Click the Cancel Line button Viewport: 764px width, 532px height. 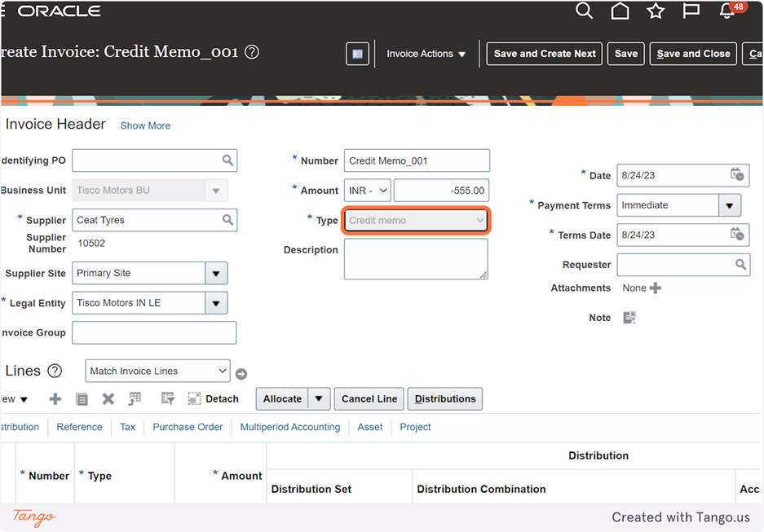click(x=369, y=398)
